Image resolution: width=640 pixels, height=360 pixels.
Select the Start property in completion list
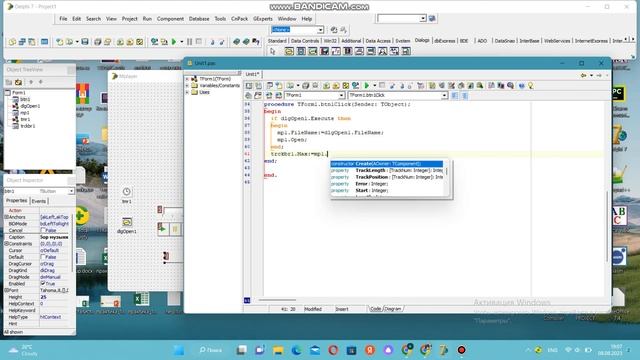click(x=387, y=190)
